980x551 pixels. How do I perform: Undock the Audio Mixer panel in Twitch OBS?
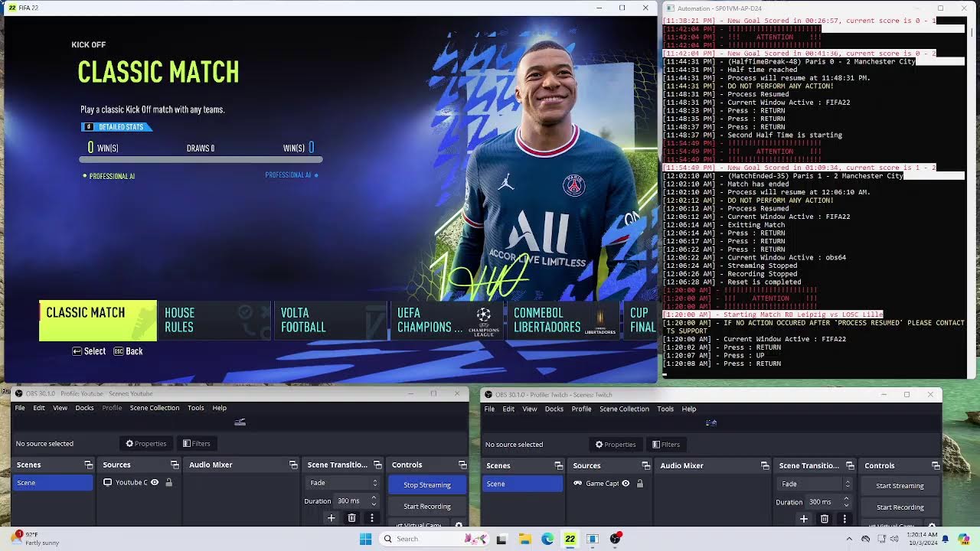tap(765, 465)
